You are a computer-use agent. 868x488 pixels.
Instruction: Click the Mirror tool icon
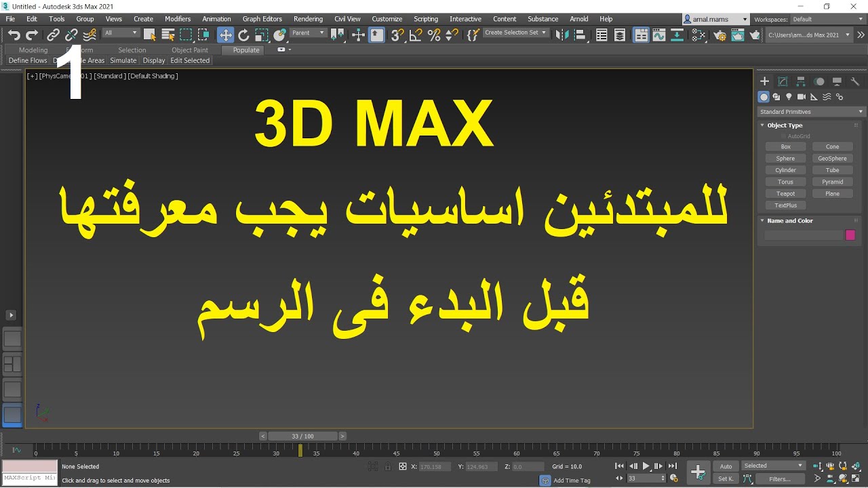[561, 35]
